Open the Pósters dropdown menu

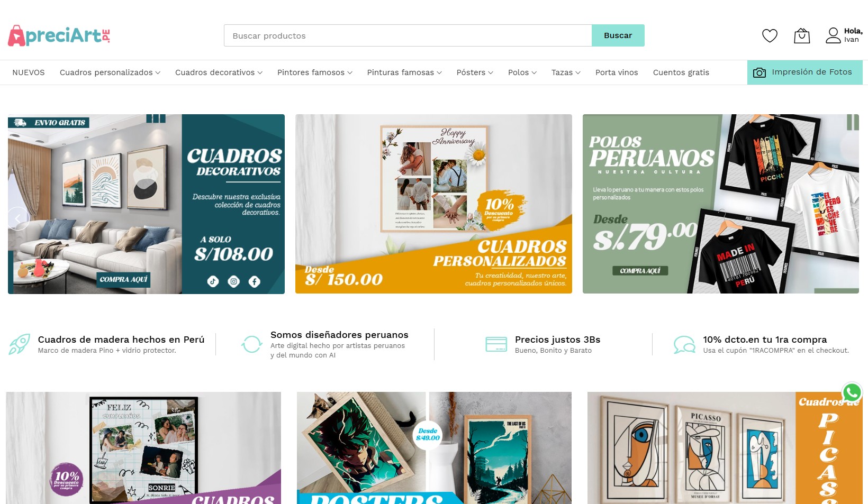(x=475, y=72)
